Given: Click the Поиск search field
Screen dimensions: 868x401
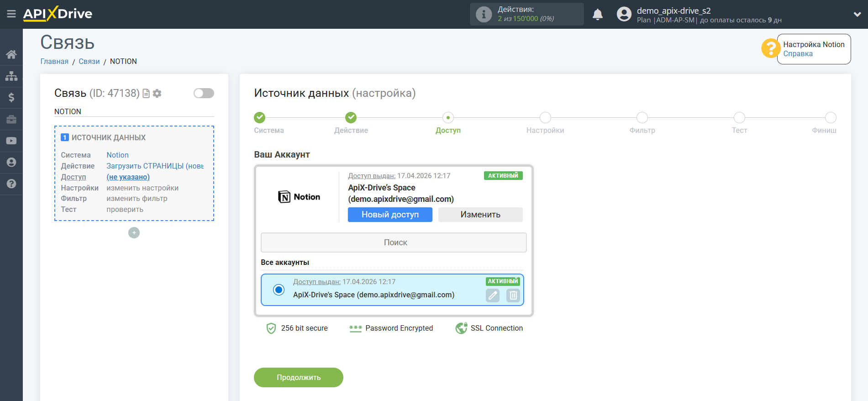Looking at the screenshot, I should click(394, 243).
